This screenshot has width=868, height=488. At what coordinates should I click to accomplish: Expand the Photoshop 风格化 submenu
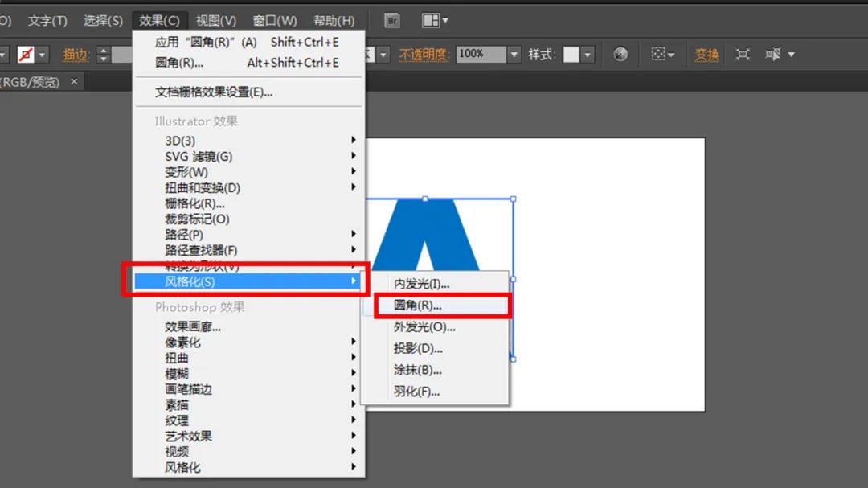coord(248,468)
